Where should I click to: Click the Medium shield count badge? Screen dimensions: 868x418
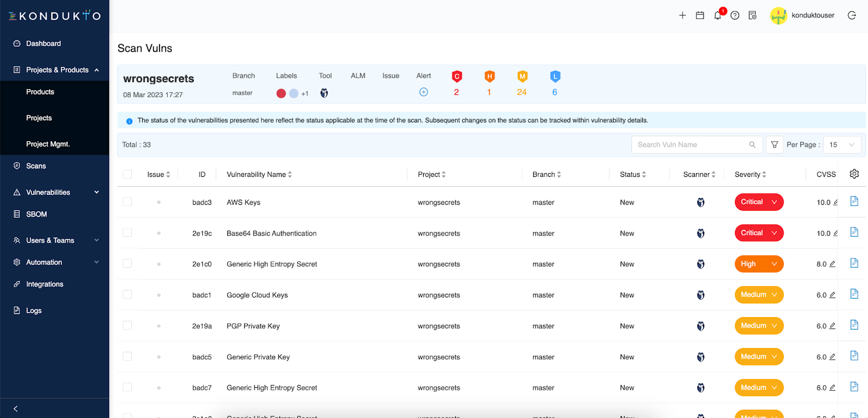522,77
